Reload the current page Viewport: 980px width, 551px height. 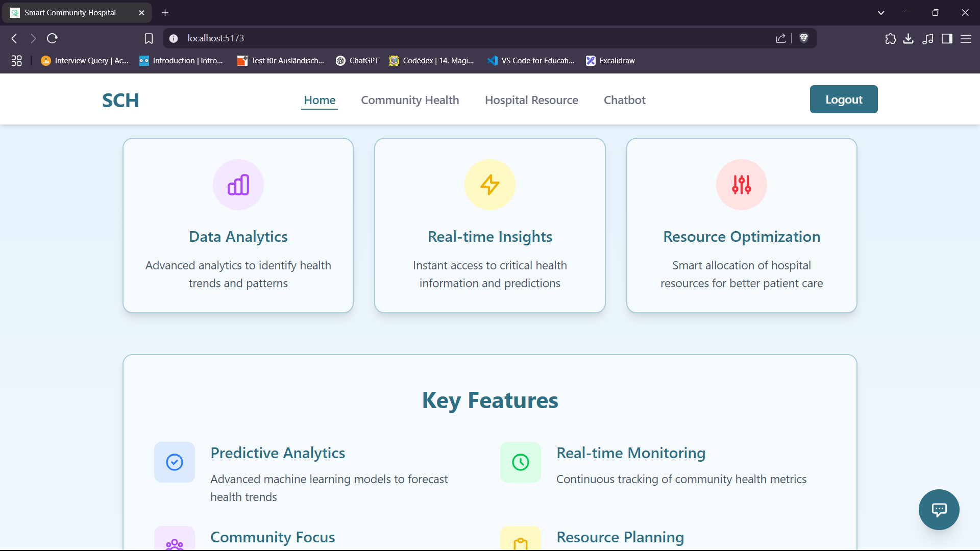click(53, 38)
